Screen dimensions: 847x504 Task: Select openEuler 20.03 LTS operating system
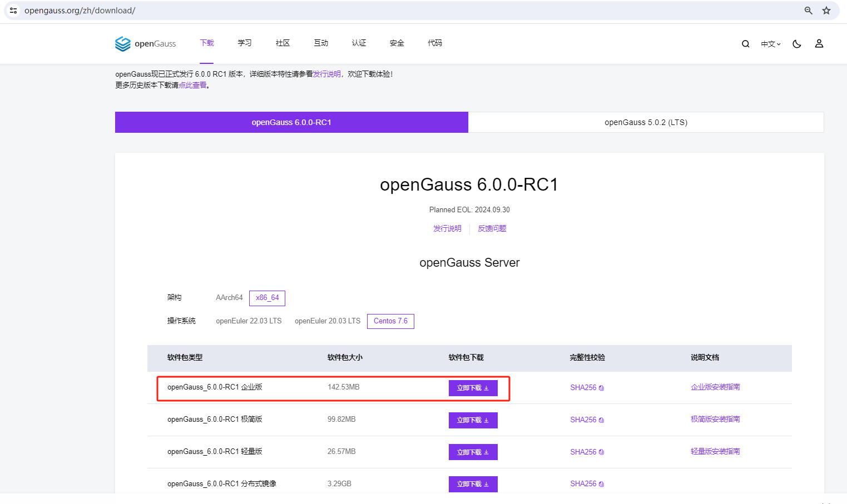pyautogui.click(x=328, y=321)
